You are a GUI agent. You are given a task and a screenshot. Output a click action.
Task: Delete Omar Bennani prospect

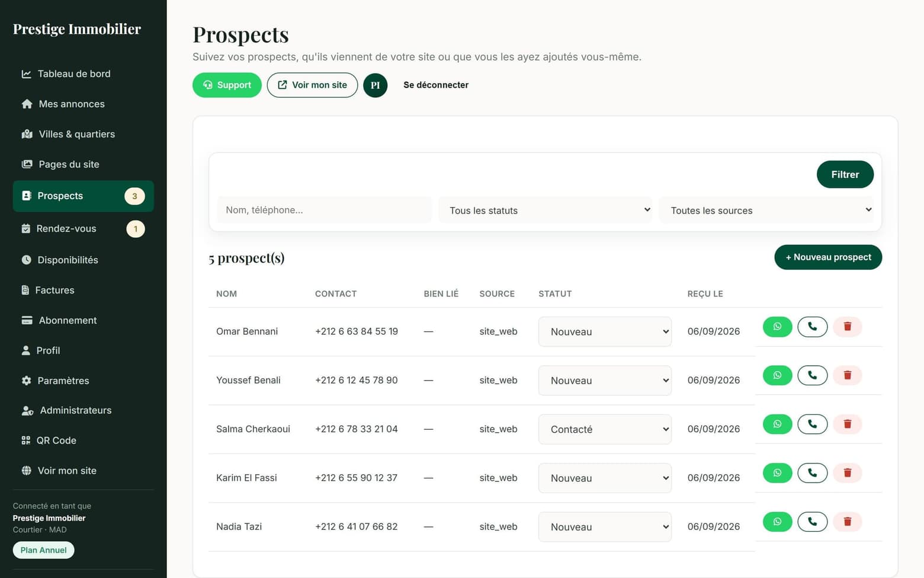coord(847,327)
